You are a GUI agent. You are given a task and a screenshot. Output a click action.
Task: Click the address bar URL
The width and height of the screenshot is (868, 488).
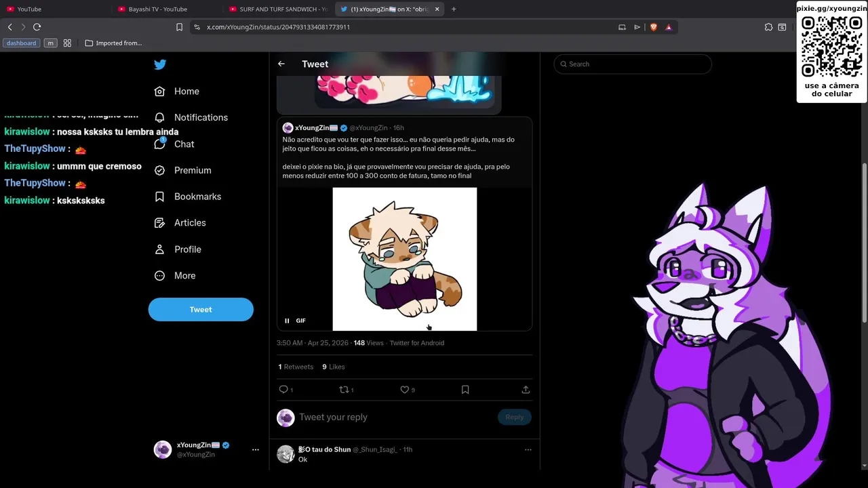(278, 27)
